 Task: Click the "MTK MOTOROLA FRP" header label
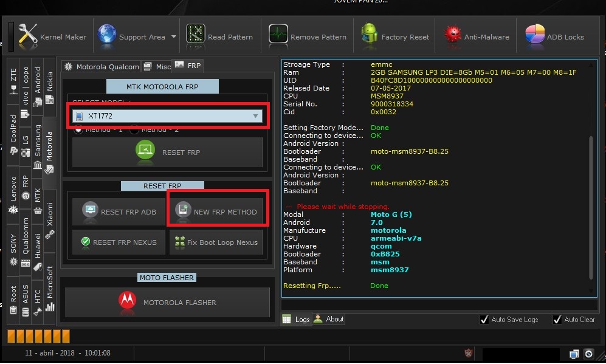162,86
